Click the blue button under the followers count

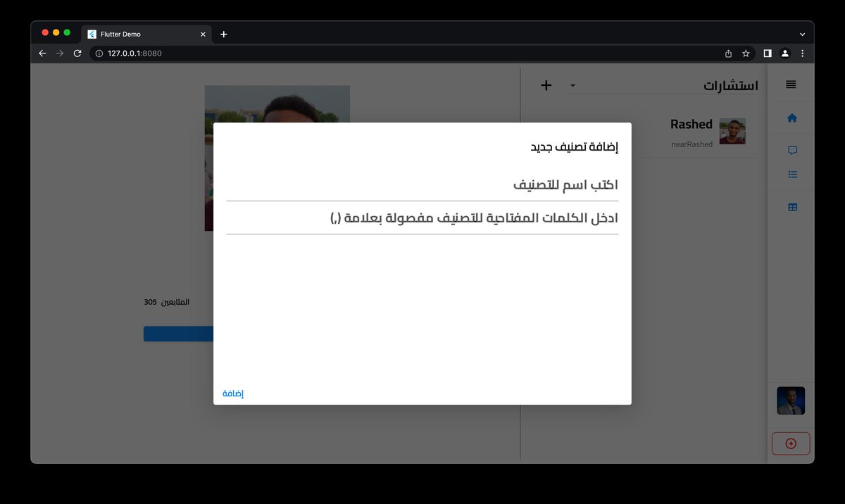point(179,334)
